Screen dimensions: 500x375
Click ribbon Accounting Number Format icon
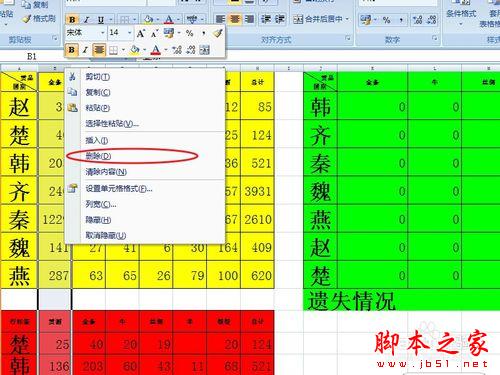tap(366, 20)
